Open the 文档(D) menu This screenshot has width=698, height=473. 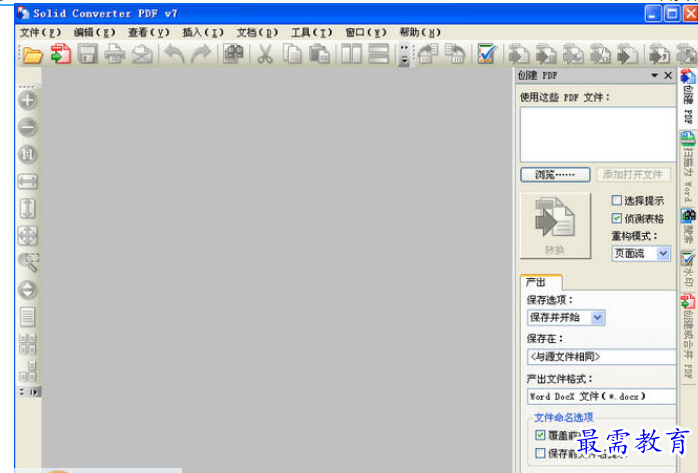(257, 32)
